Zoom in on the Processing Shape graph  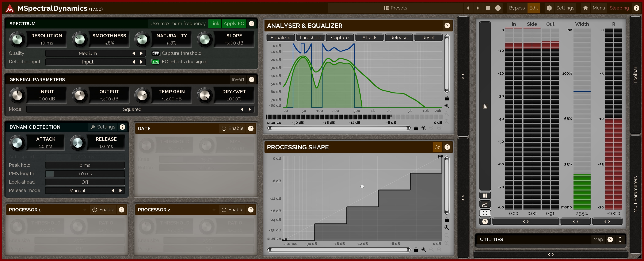(447, 227)
